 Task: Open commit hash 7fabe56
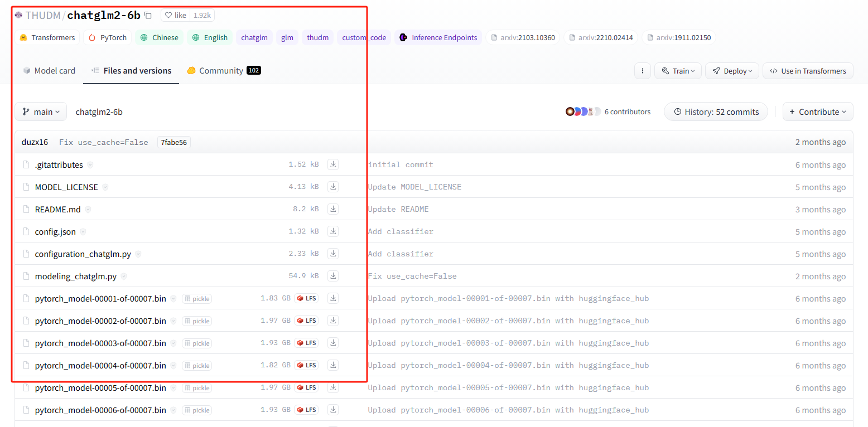coord(174,142)
